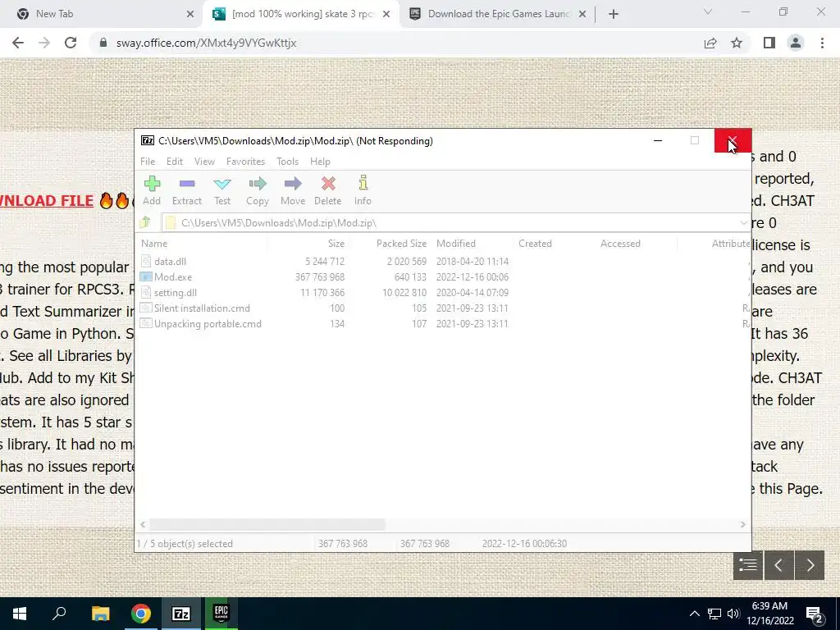Open a new browser tab with plus button

coord(614,15)
